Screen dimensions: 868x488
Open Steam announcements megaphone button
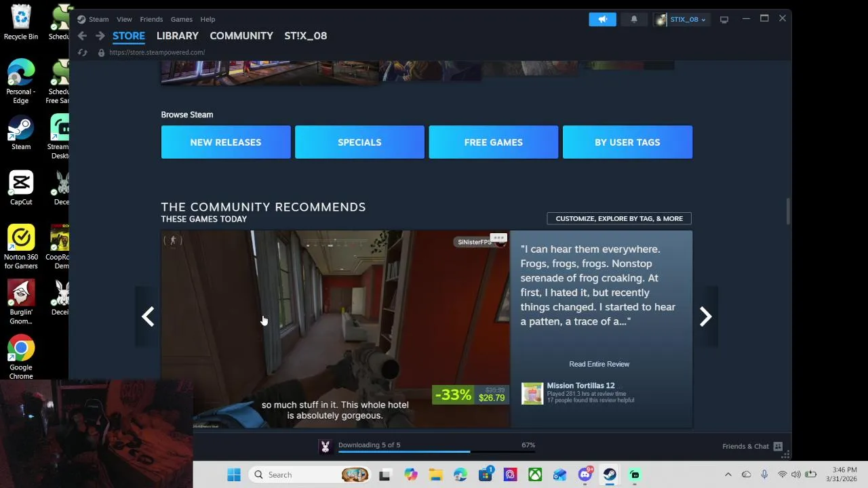[x=602, y=19]
